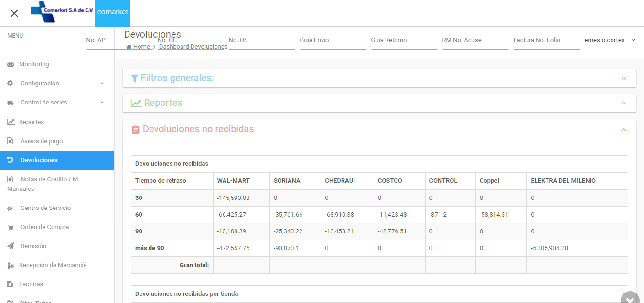
Task: Select Devoluciones in the sidebar menu
Action: pyautogui.click(x=39, y=160)
